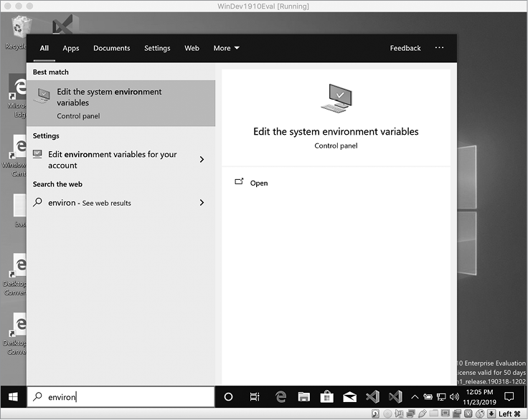Select Edit the system environment variables result

point(121,102)
